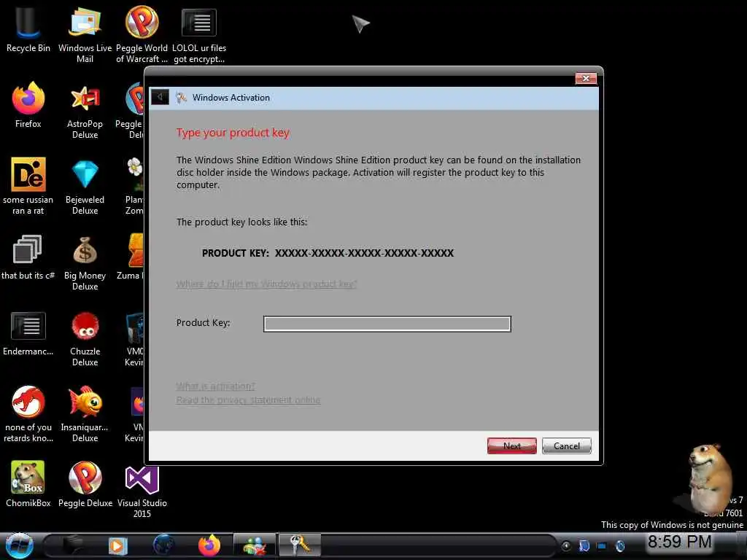The image size is (747, 560).
Task: Open ChomikBox desktop icon
Action: (28, 484)
